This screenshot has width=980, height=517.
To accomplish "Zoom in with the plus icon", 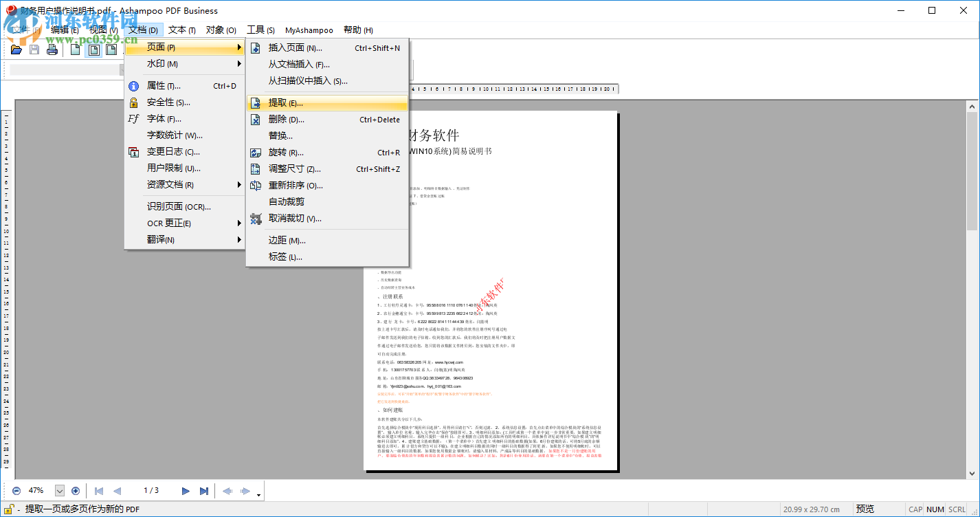I will 76,490.
